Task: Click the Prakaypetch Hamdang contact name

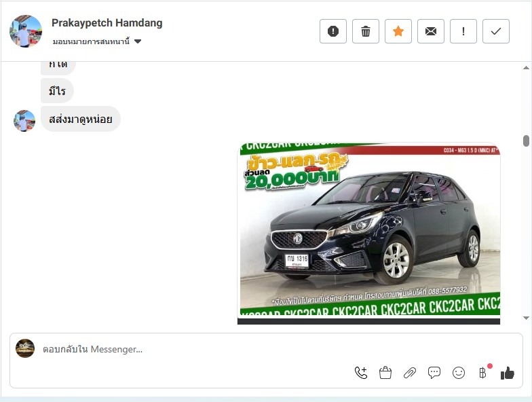Action: pyautogui.click(x=107, y=23)
